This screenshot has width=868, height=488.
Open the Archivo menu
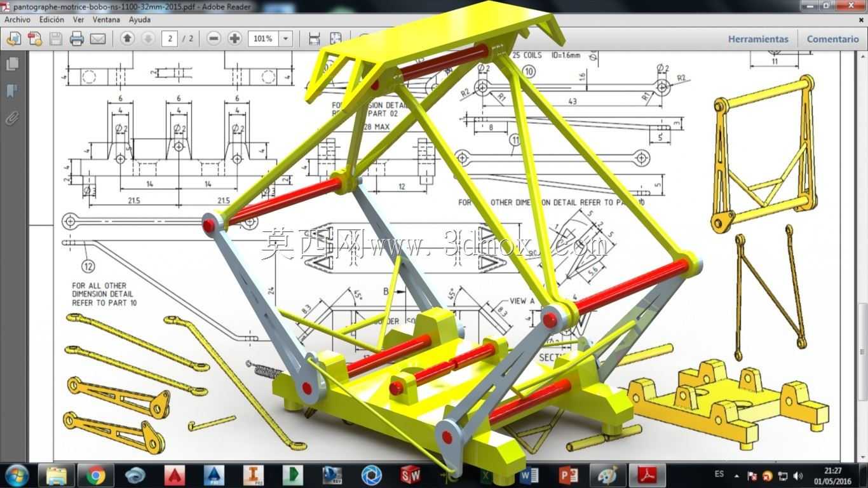(x=18, y=20)
